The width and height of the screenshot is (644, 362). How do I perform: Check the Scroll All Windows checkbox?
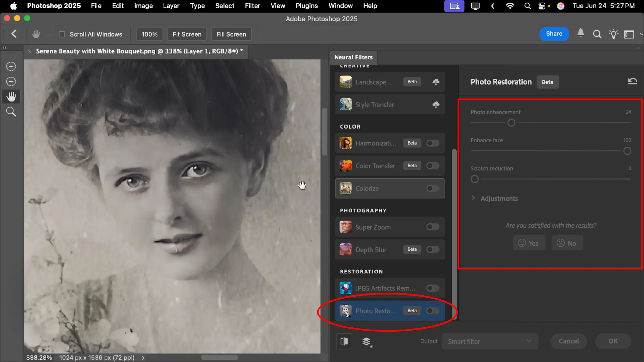coord(62,34)
